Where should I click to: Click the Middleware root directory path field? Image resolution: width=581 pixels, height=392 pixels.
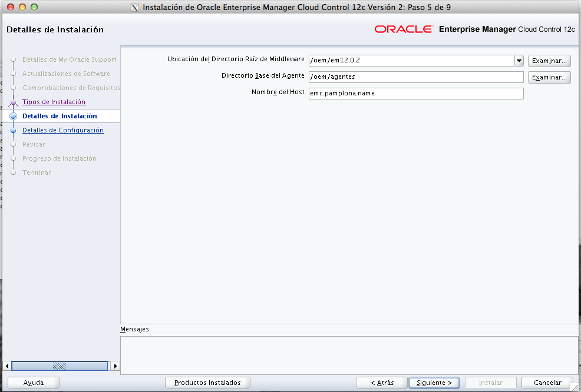click(x=411, y=61)
